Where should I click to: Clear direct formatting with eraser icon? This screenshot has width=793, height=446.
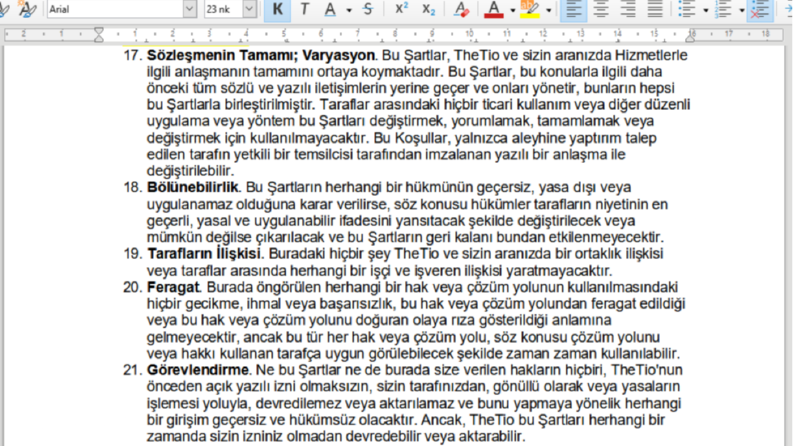pyautogui.click(x=461, y=9)
